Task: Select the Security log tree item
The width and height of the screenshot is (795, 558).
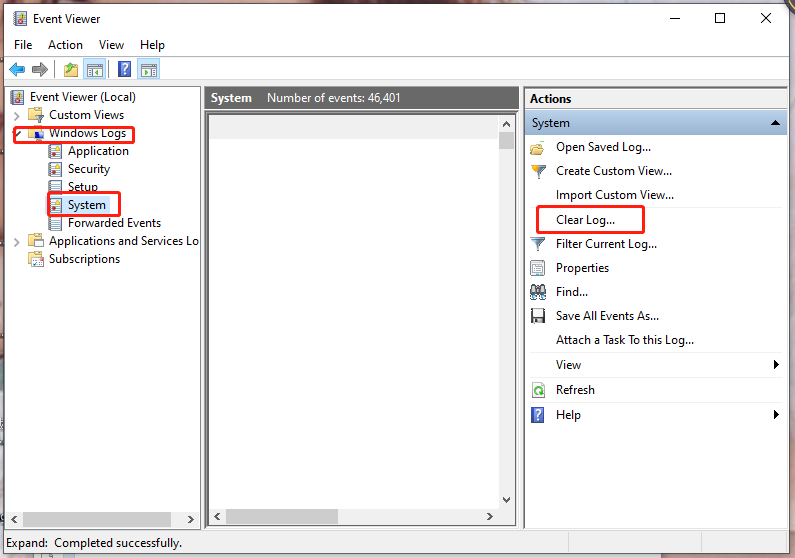Action: [89, 169]
